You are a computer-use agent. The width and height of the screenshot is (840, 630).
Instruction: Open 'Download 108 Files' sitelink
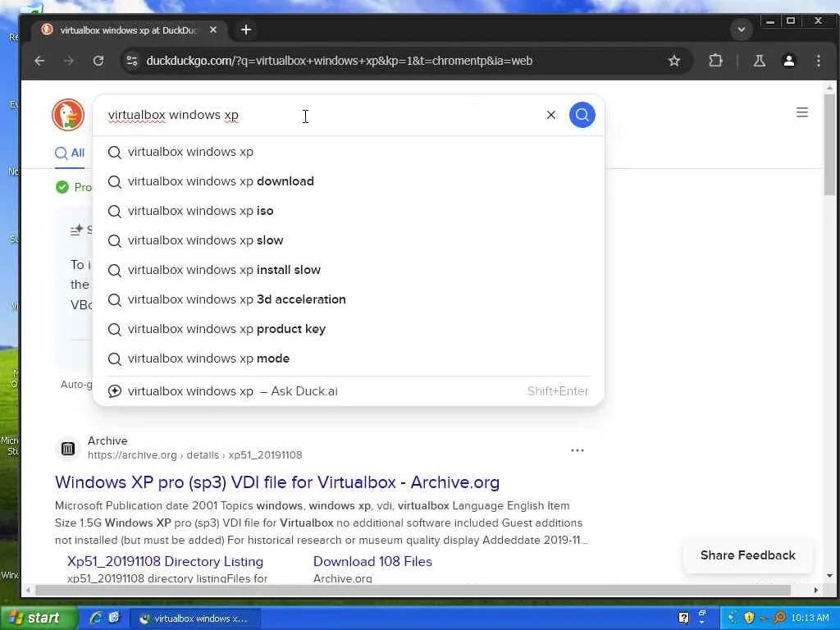coord(372,561)
